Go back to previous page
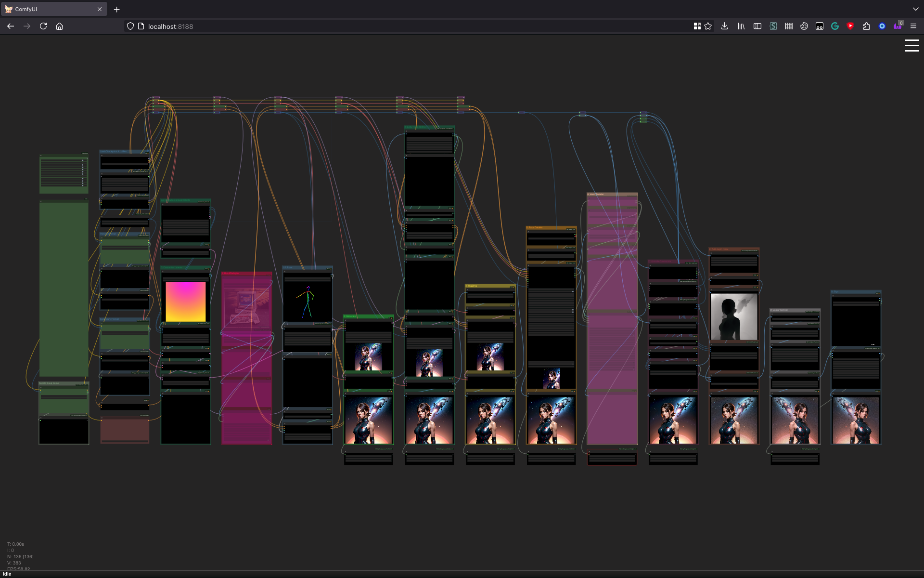The width and height of the screenshot is (924, 578). (x=11, y=26)
